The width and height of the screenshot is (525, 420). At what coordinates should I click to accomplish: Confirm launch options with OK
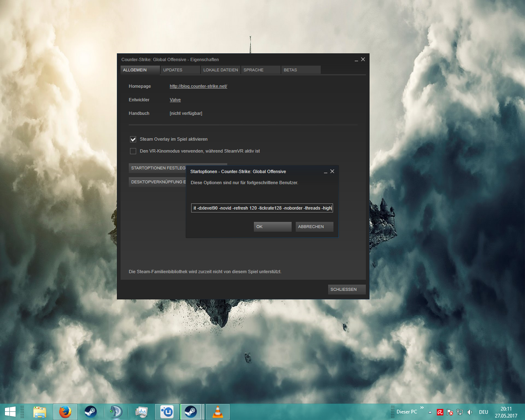coord(273,227)
